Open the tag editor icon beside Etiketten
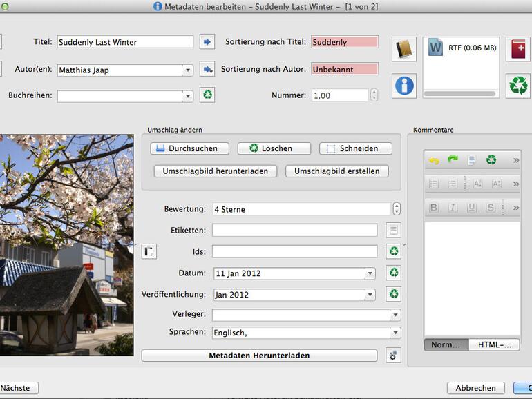Image resolution: width=532 pixels, height=399 pixels. click(x=393, y=230)
